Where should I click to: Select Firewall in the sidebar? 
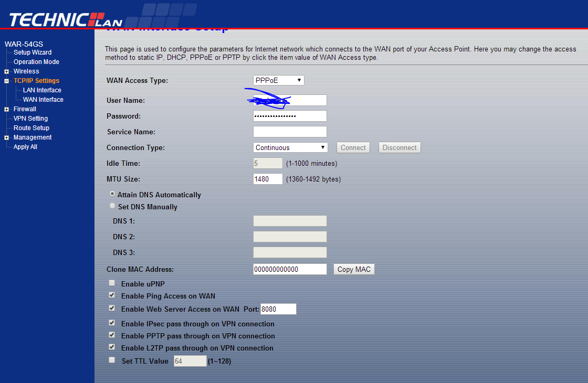25,109
